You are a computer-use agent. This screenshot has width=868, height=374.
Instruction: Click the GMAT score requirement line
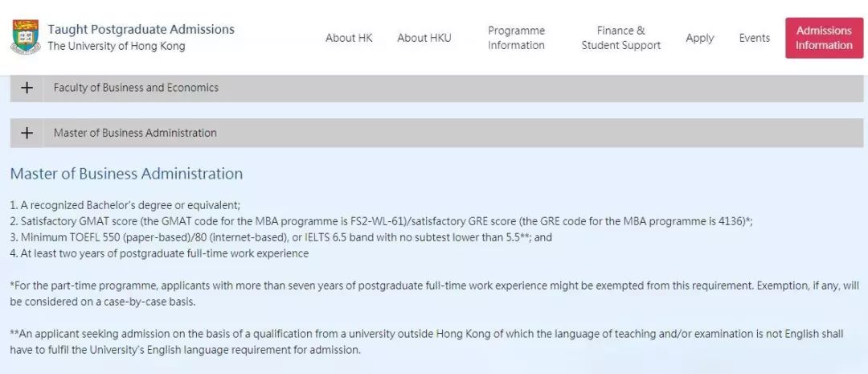tap(382, 221)
